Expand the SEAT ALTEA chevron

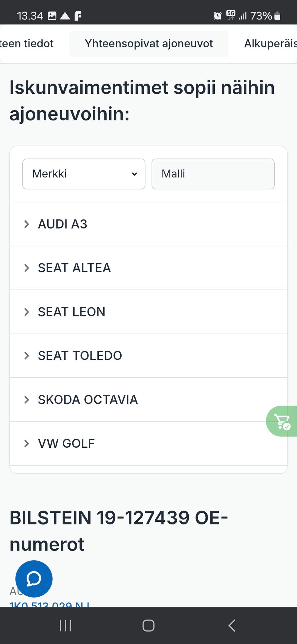pyautogui.click(x=27, y=268)
